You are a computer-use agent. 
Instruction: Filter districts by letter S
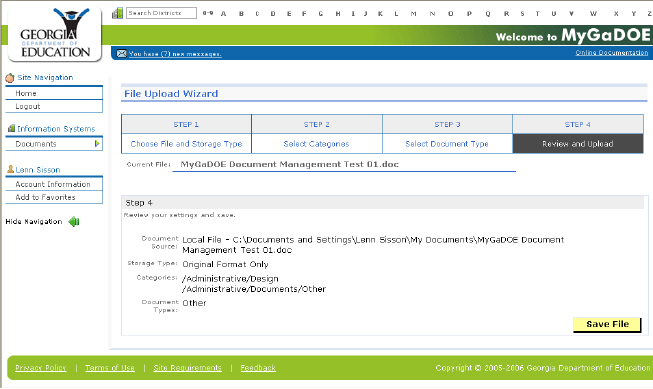coord(522,14)
